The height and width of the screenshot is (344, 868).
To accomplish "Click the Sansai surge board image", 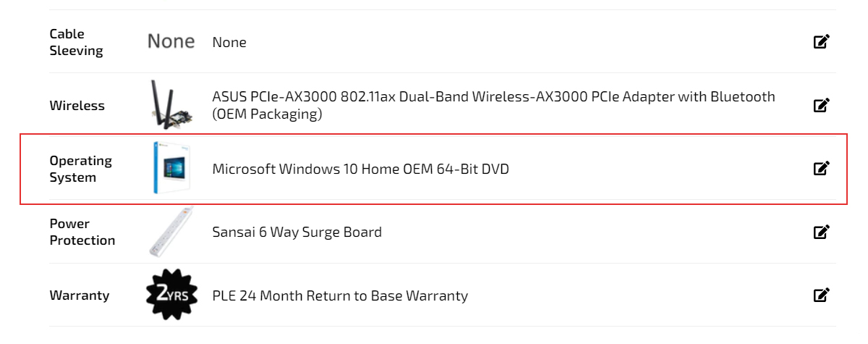I will coord(171,232).
